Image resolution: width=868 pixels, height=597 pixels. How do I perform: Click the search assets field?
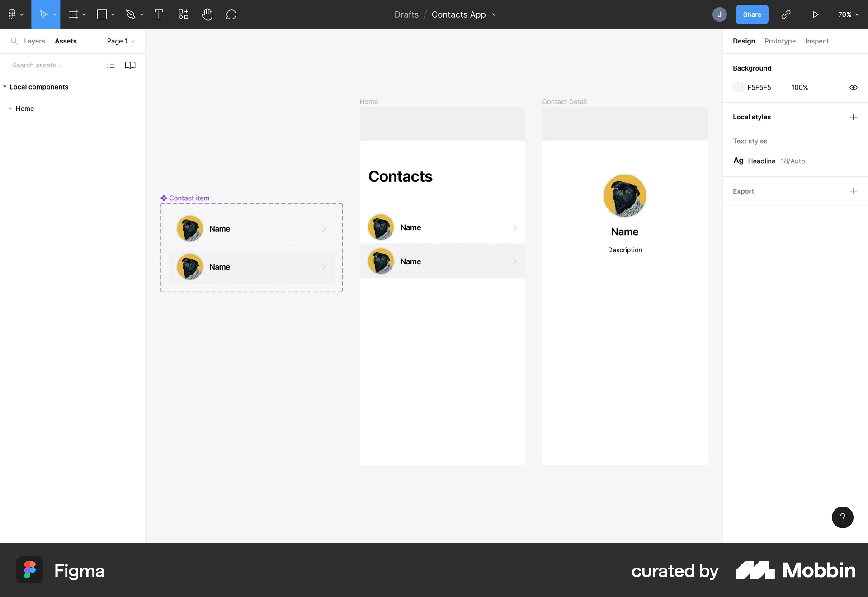click(50, 65)
